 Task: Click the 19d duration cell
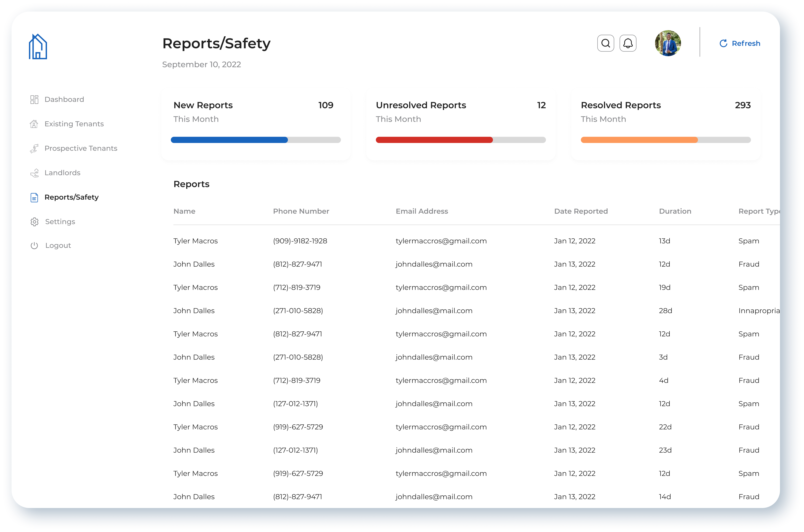(665, 287)
